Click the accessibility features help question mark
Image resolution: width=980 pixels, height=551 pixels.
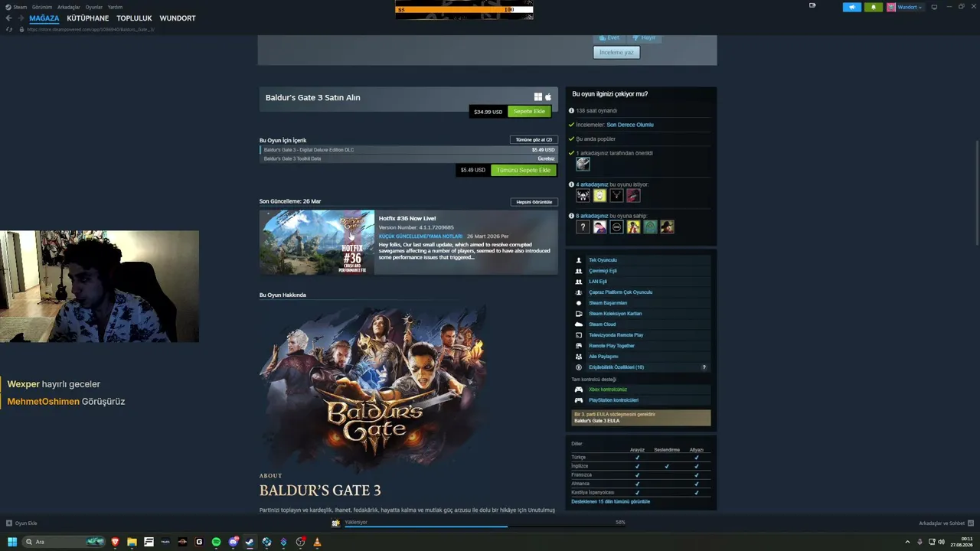pyautogui.click(x=704, y=367)
